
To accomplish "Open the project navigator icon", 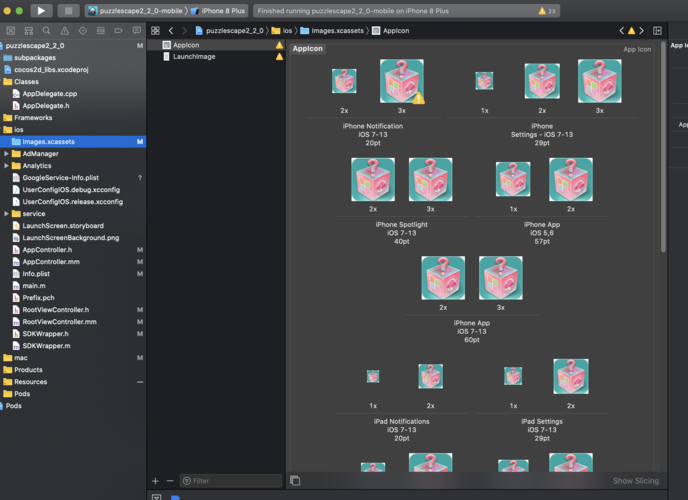I will coord(11,30).
